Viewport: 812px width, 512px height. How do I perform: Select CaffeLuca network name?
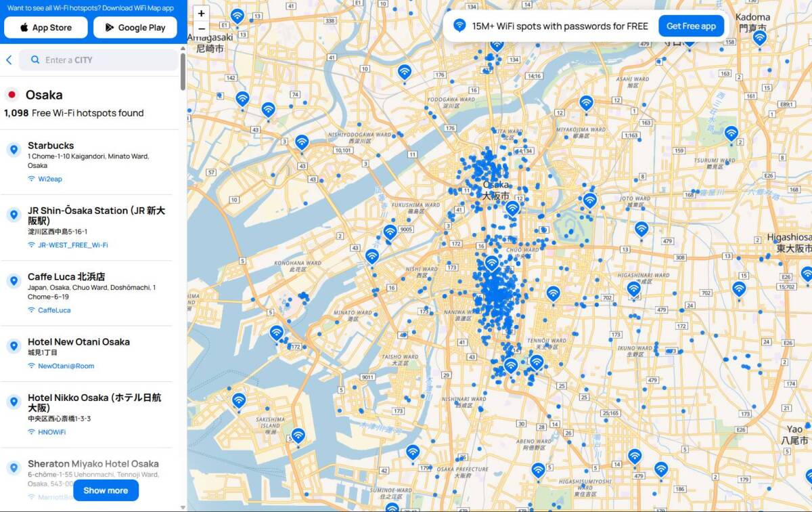coord(54,310)
